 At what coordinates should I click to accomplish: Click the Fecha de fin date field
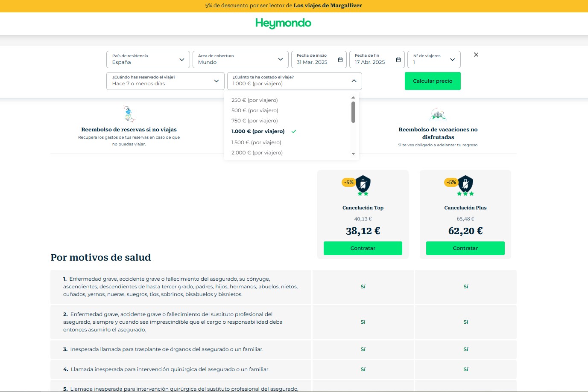click(377, 59)
